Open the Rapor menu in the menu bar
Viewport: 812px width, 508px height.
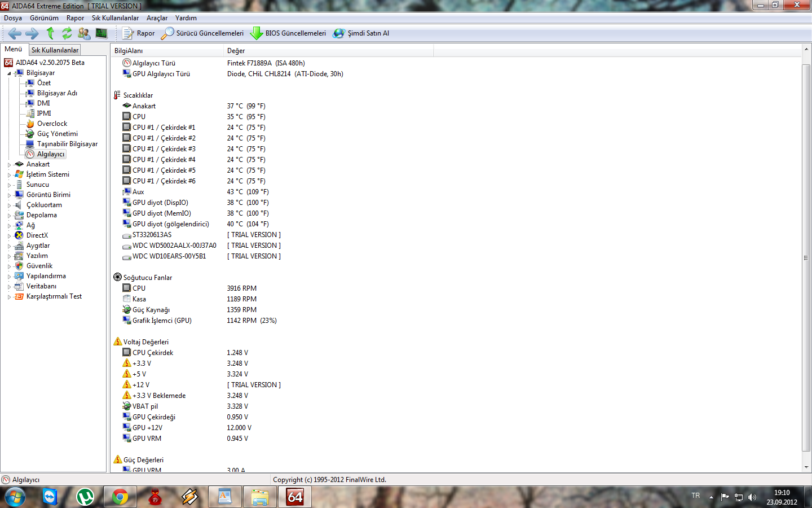coord(75,18)
